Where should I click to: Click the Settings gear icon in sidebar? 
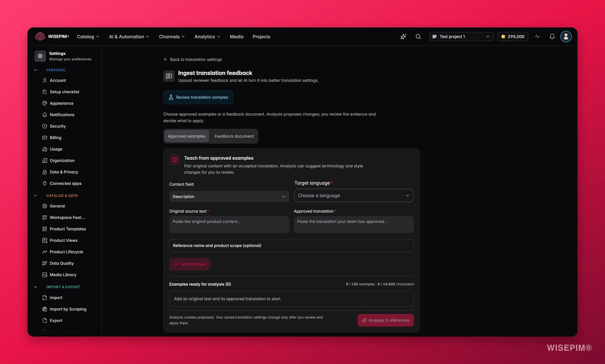point(40,56)
